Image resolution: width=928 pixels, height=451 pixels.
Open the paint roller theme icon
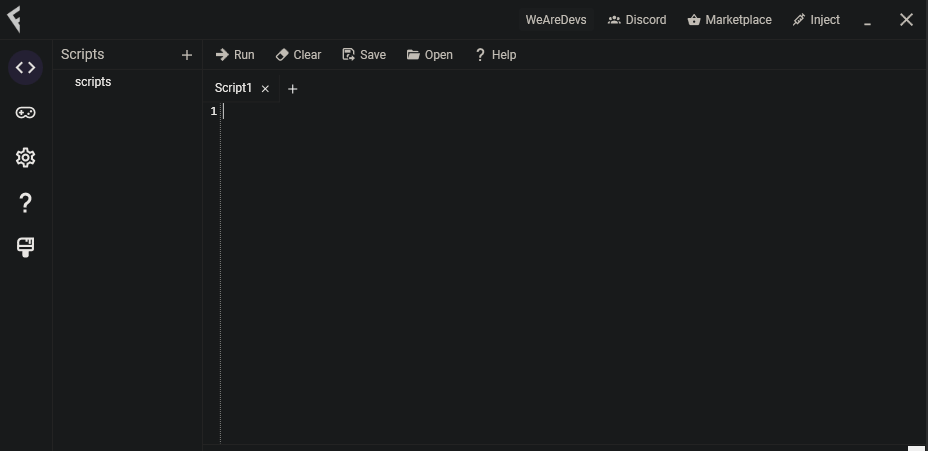(25, 247)
